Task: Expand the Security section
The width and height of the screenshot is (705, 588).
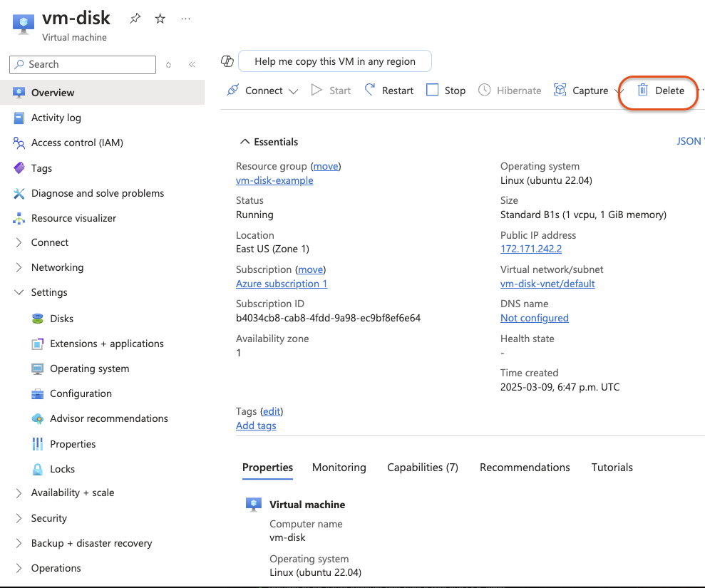Action: (x=19, y=518)
